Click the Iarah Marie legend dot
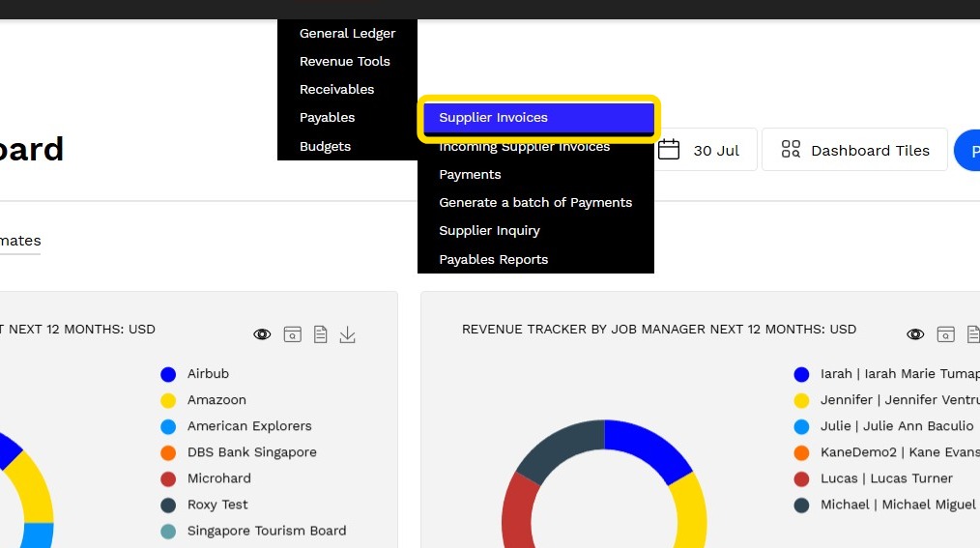 [x=801, y=374]
